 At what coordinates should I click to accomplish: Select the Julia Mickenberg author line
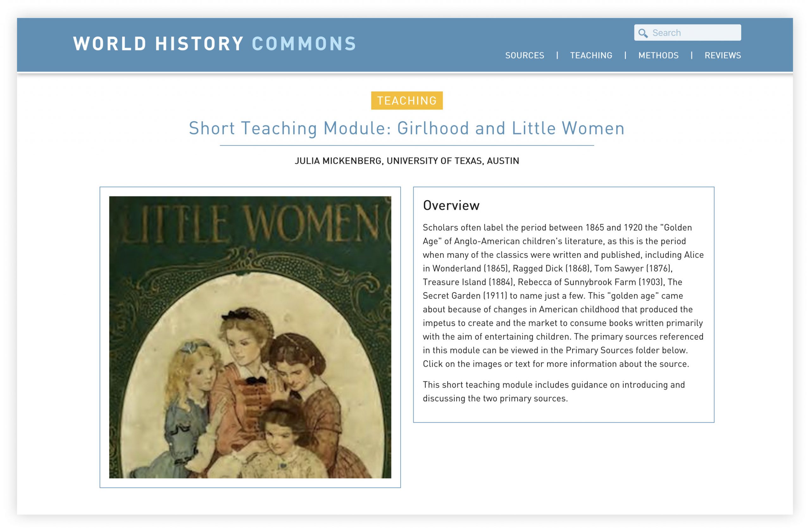tap(407, 161)
